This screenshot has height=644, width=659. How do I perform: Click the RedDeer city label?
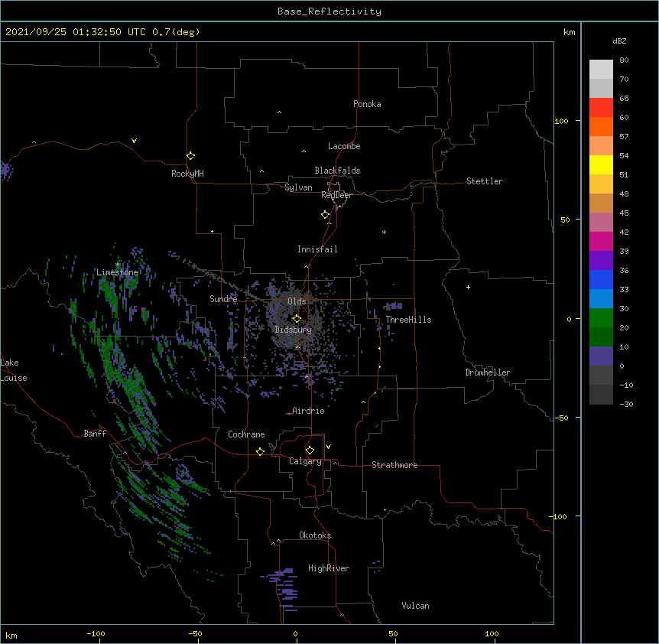336,195
